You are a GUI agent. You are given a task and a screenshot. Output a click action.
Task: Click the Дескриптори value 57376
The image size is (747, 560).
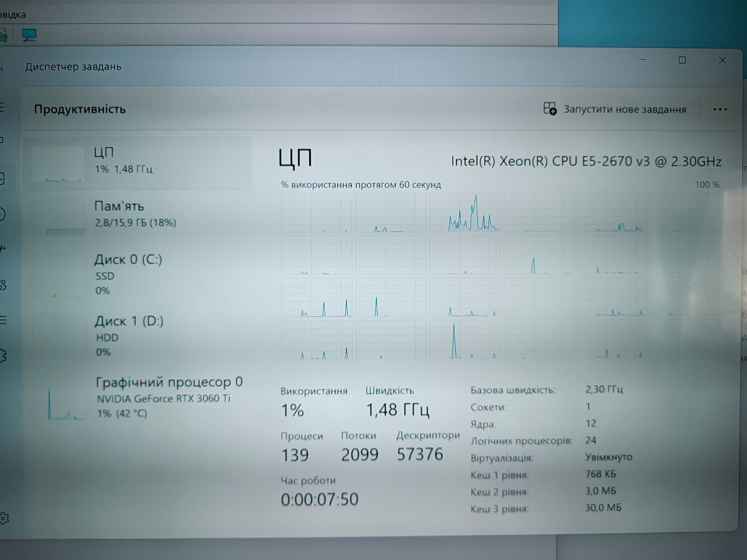[420, 454]
